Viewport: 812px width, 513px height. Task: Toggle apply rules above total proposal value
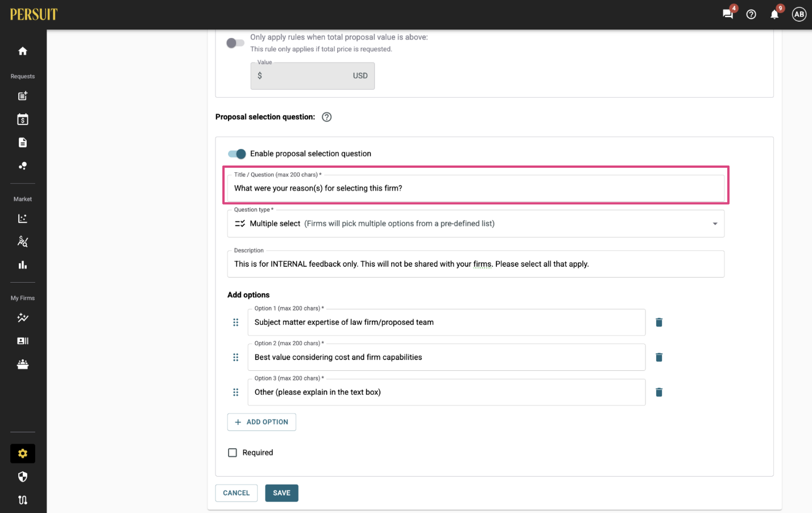click(235, 43)
